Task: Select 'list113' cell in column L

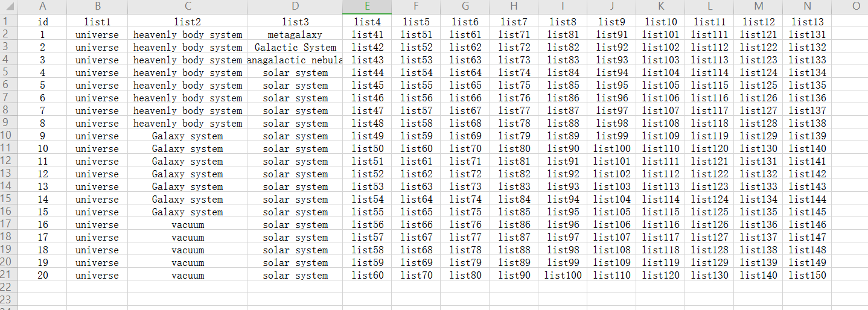Action: 709,60
